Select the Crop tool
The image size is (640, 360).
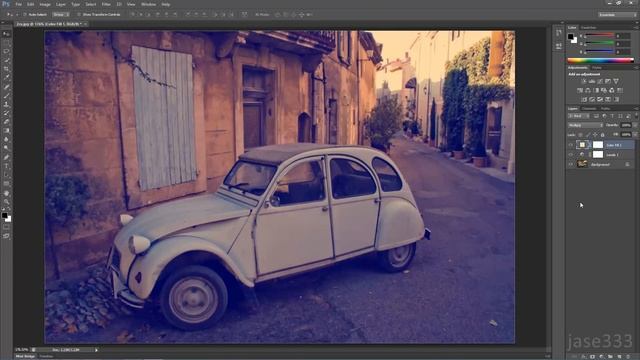6,69
